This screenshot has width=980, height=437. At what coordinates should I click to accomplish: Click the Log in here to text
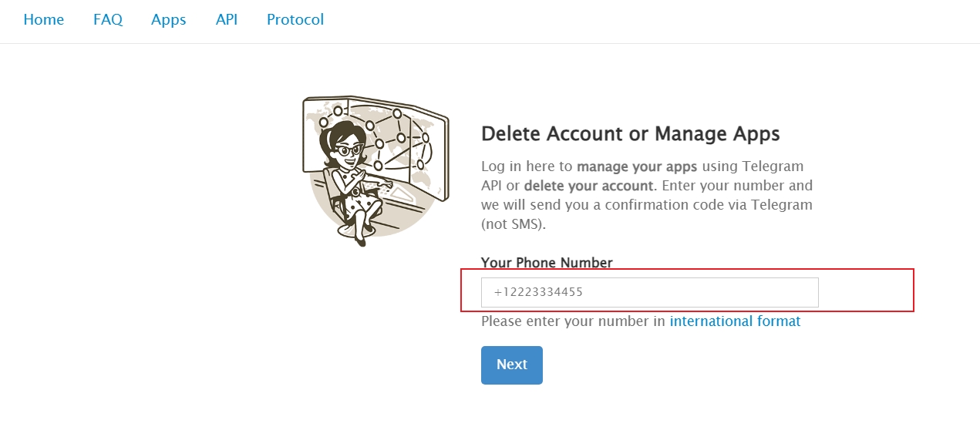click(x=527, y=166)
